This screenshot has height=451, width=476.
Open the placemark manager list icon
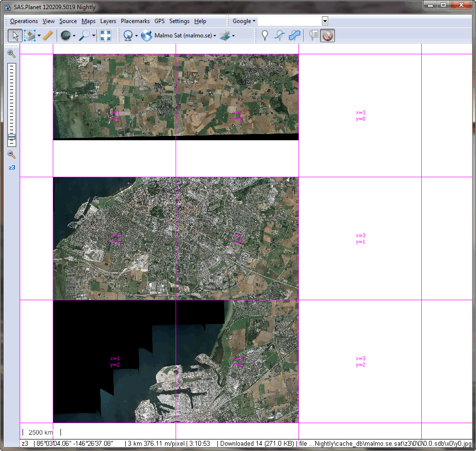pos(314,36)
